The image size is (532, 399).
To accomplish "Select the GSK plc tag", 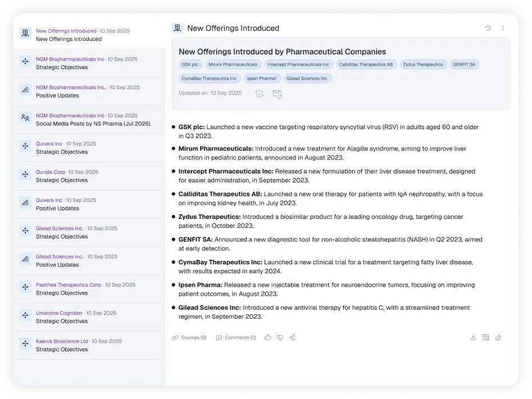I will 190,65.
